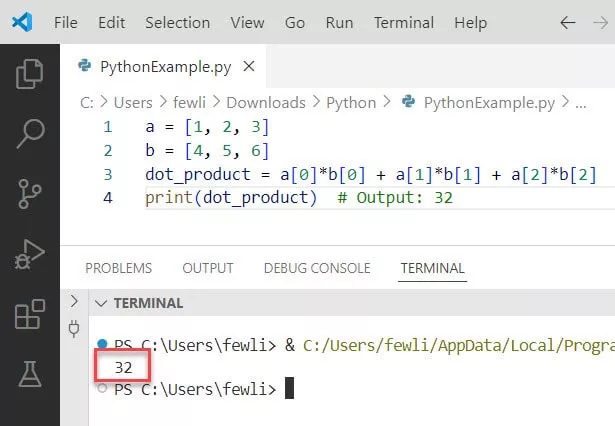Open the Source Control view

[30, 192]
